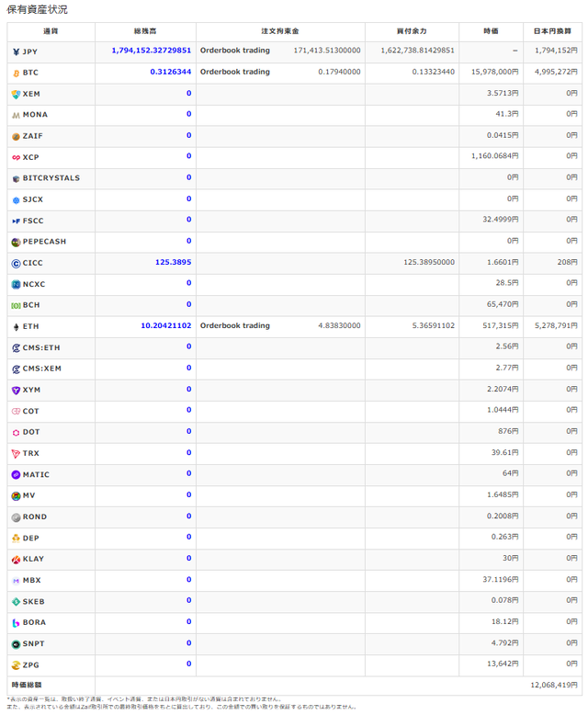Click the 保有資産状況 page heading
The image size is (588, 715).
[37, 9]
